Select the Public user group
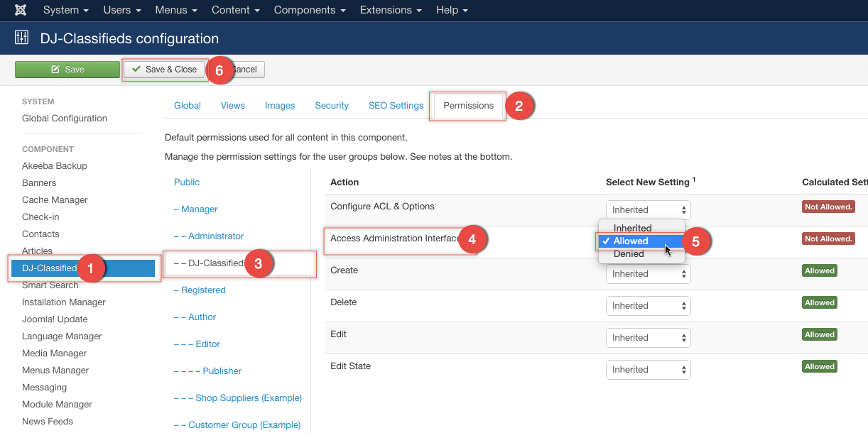 coord(187,182)
